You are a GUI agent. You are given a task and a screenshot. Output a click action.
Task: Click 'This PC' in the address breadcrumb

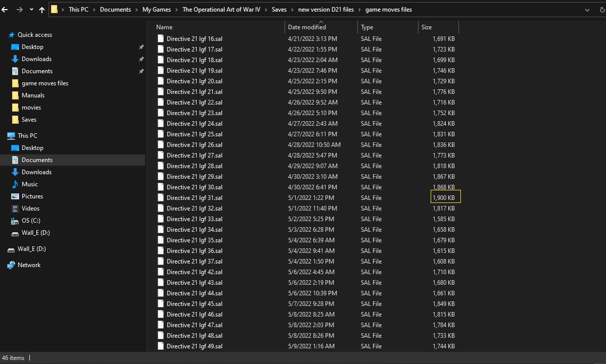pos(78,9)
